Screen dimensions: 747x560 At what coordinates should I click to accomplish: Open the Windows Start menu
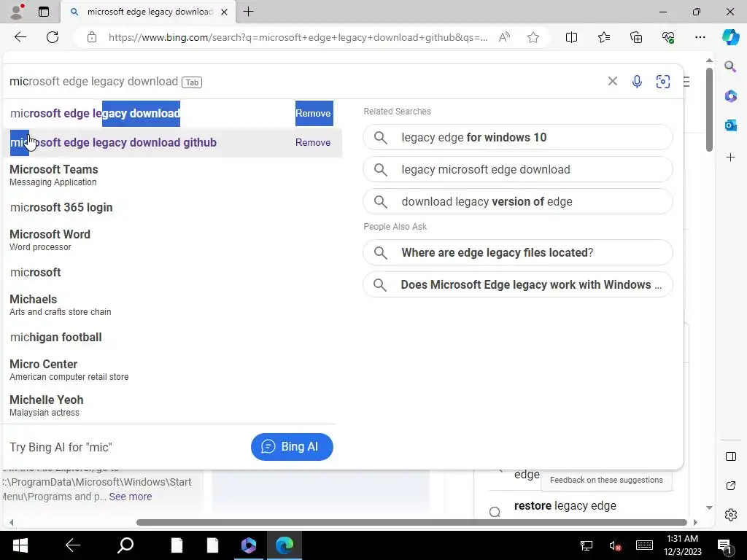tap(20, 545)
